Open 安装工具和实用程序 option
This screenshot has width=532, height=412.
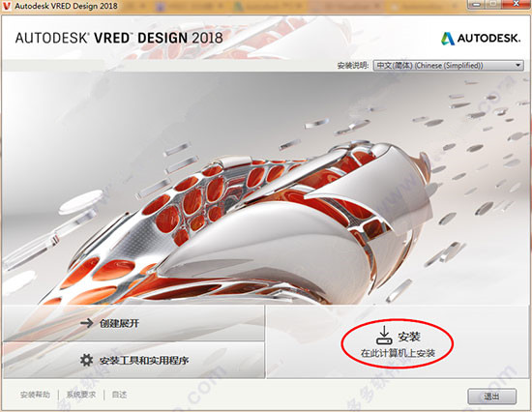point(133,360)
